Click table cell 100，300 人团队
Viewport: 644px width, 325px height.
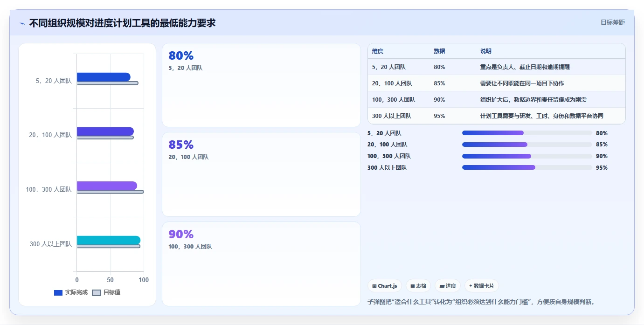[394, 100]
